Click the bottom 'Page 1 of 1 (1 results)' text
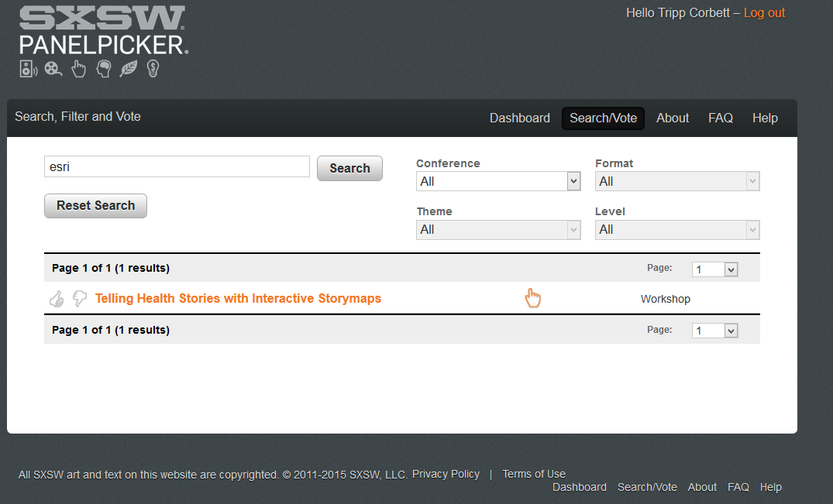 [111, 330]
